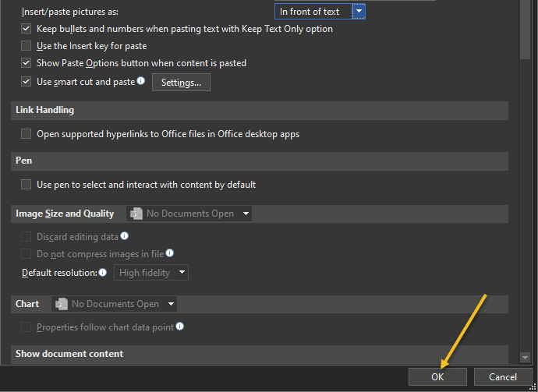The width and height of the screenshot is (538, 392).
Task: Click info icon beside Do not compress images
Action: [169, 253]
